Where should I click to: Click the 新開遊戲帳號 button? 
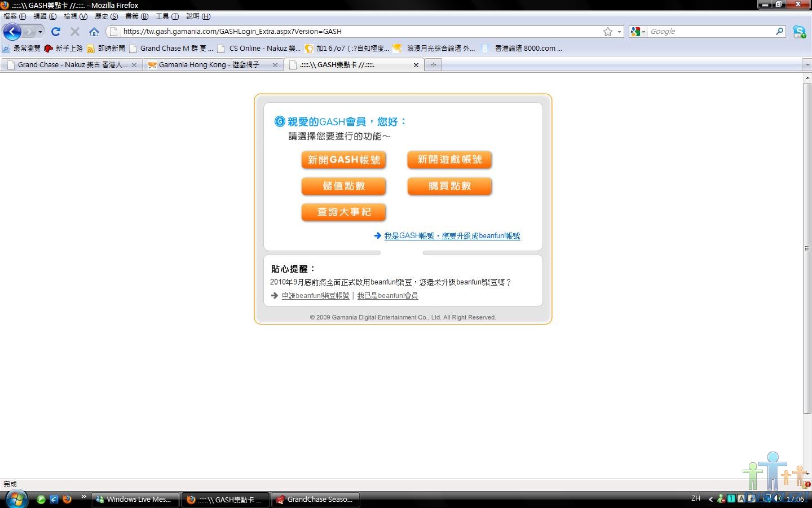click(449, 160)
